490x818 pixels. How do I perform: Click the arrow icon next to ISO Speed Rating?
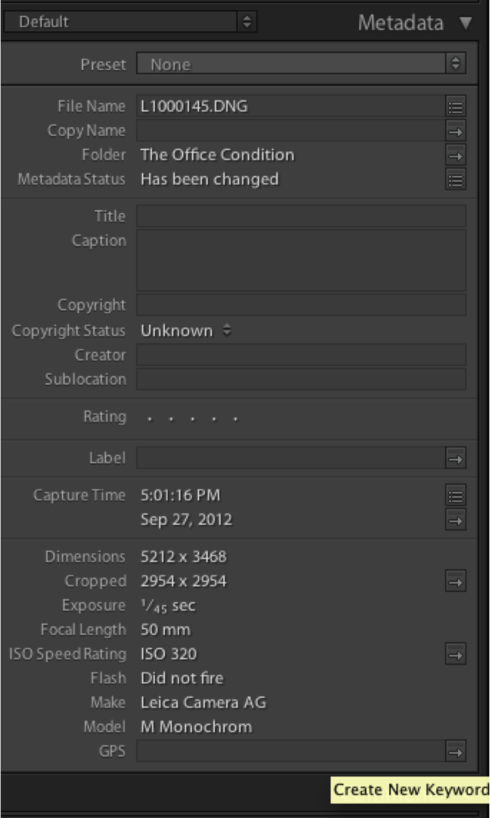click(x=456, y=654)
